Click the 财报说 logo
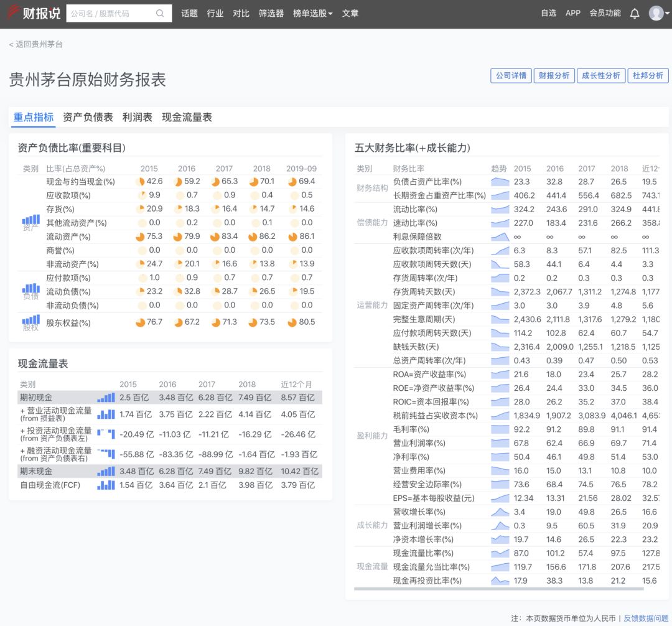This screenshot has width=672, height=626. click(x=34, y=13)
